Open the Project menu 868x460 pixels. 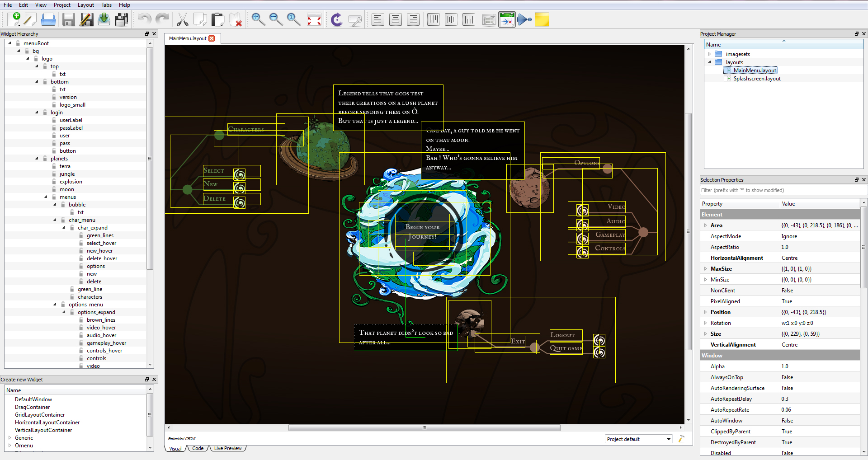click(x=62, y=5)
